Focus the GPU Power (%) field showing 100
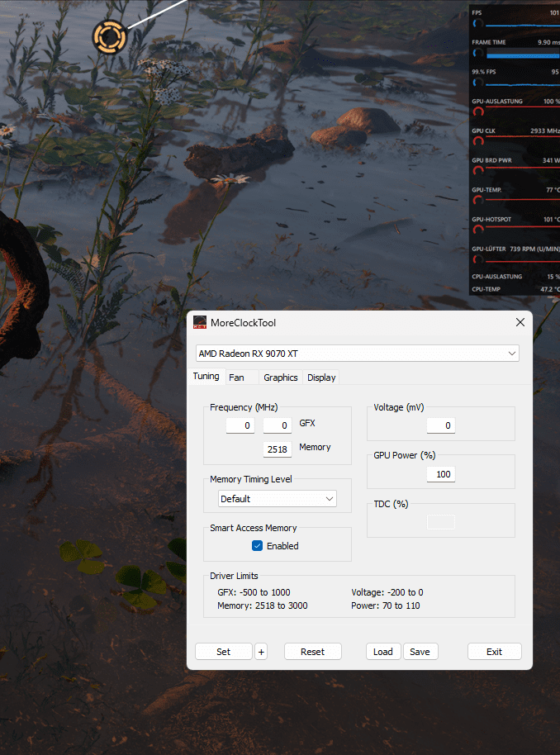 tap(440, 474)
